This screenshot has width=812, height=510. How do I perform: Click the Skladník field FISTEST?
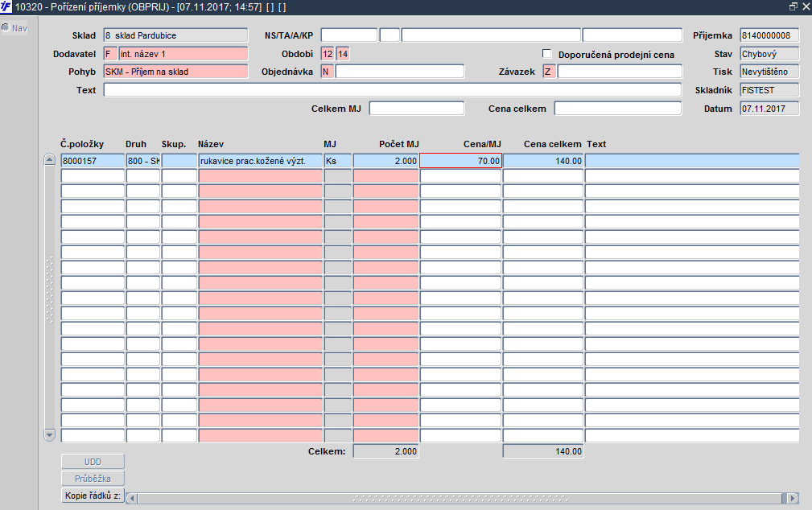click(x=769, y=90)
